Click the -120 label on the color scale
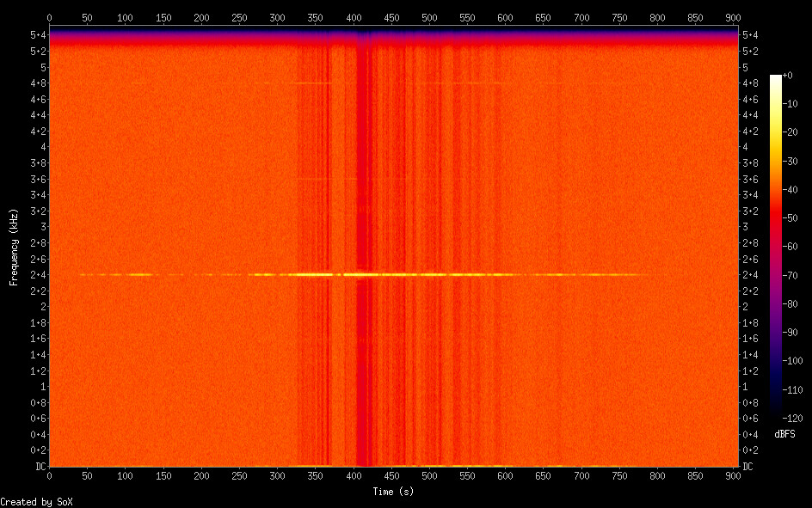812x508 pixels. click(x=791, y=417)
